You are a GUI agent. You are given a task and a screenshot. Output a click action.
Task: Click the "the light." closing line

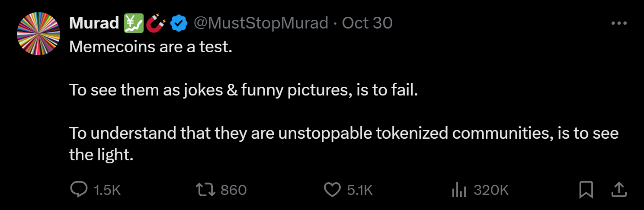pos(101,155)
